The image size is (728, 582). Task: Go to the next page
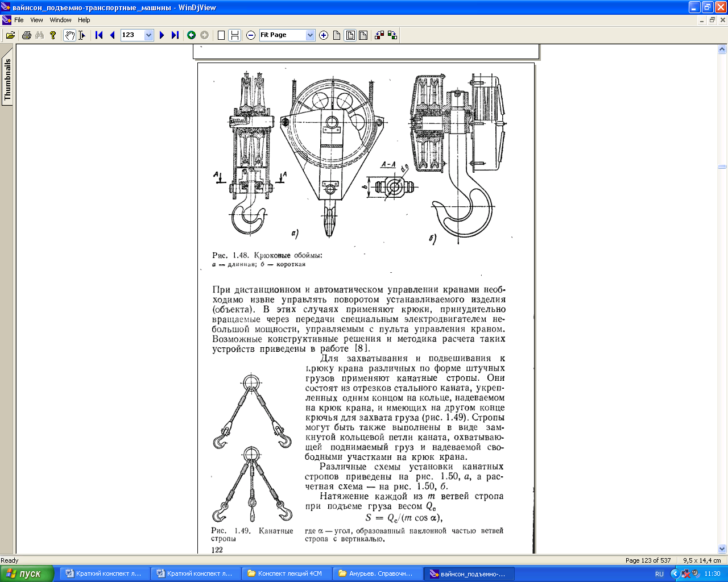(162, 35)
